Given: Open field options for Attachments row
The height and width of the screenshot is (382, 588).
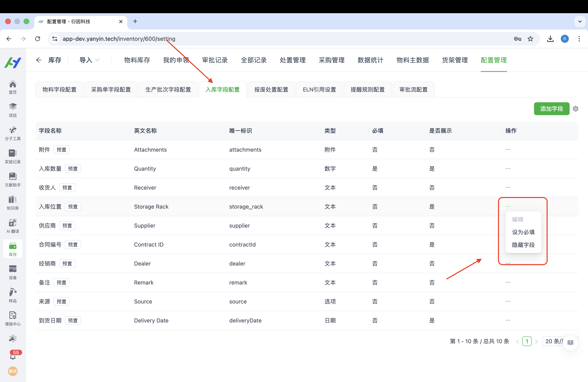Looking at the screenshot, I should [x=508, y=149].
